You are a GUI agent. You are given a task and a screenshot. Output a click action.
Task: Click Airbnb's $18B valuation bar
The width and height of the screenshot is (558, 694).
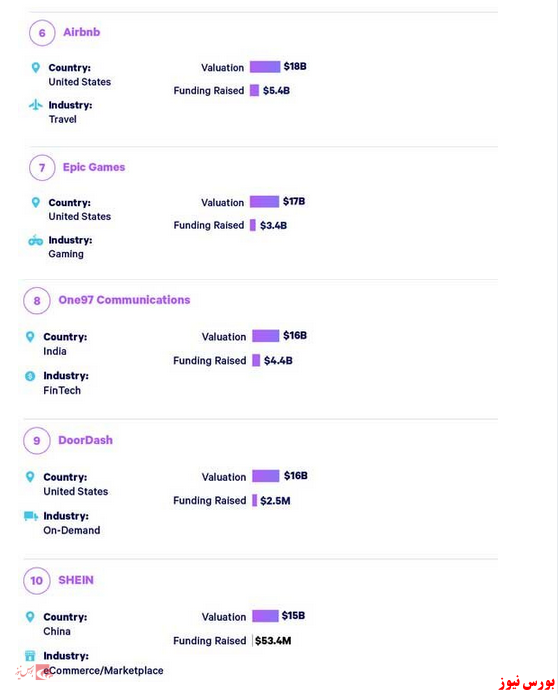(265, 67)
